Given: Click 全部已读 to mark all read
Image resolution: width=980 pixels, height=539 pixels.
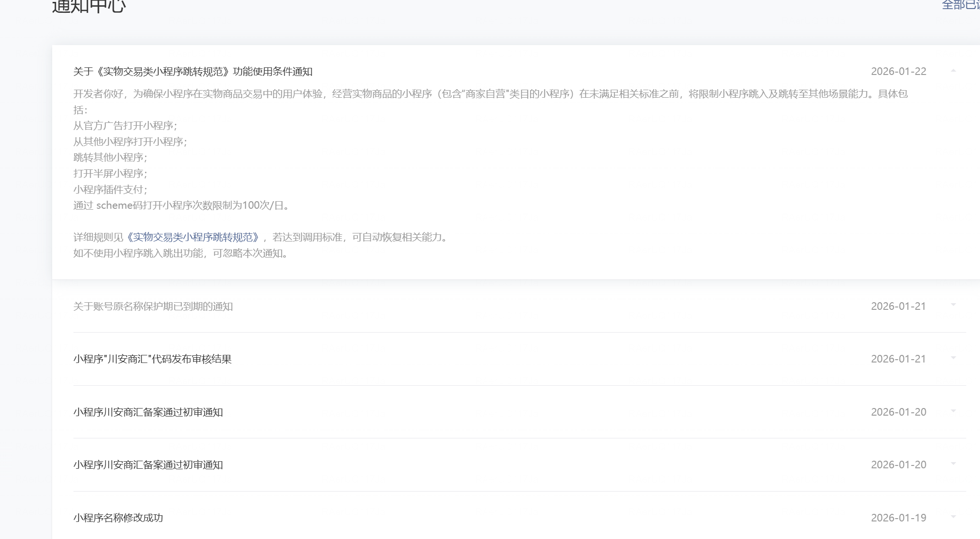Looking at the screenshot, I should 960,5.
